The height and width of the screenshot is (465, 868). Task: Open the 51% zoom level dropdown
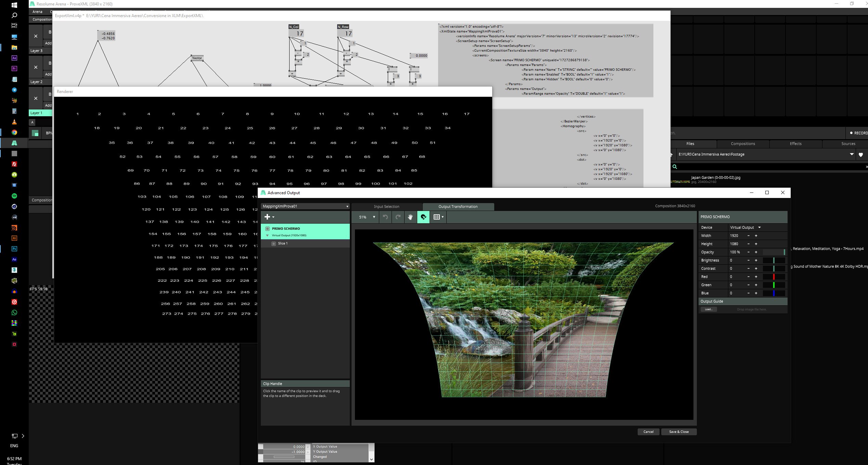pyautogui.click(x=367, y=217)
